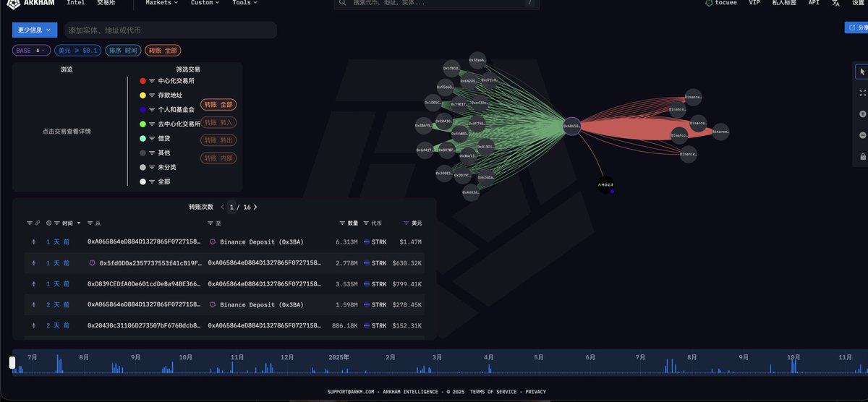Click the tocuee user avatar icon

coord(708,3)
